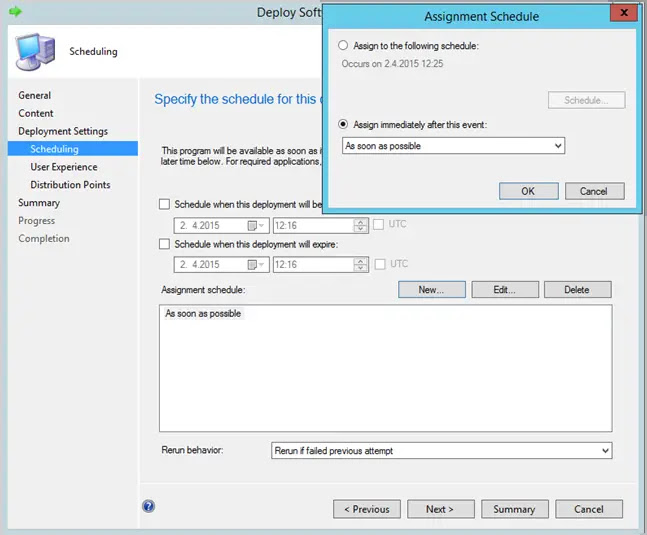Viewport: 647px width, 535px height.
Task: Click Progress step in sidebar
Action: point(37,221)
